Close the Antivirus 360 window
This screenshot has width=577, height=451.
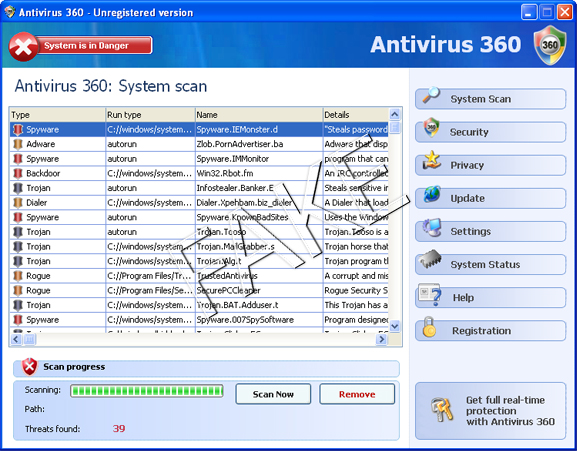pos(564,13)
